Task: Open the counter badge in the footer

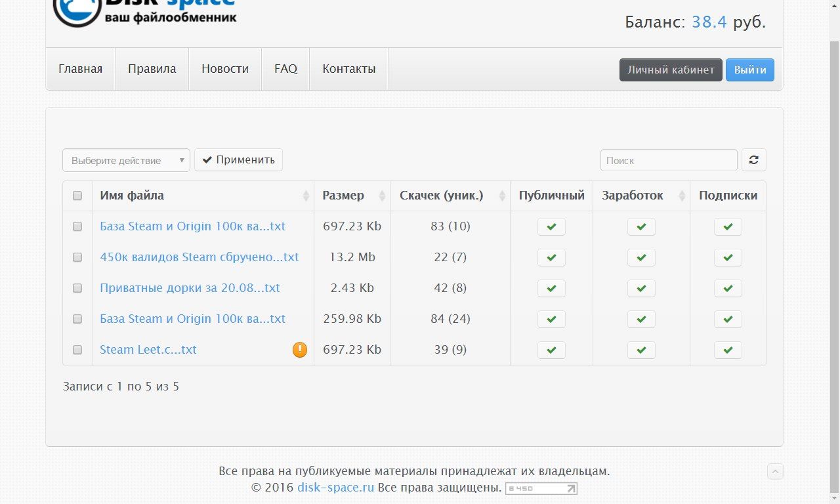Action: (541, 488)
